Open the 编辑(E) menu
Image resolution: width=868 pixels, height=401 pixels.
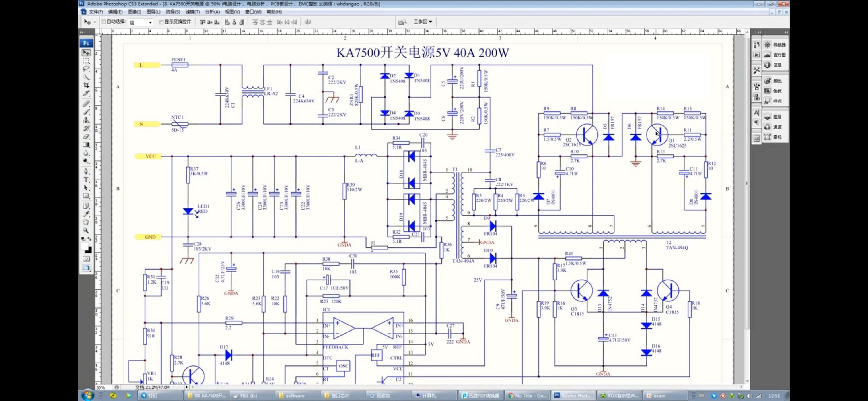[115, 12]
